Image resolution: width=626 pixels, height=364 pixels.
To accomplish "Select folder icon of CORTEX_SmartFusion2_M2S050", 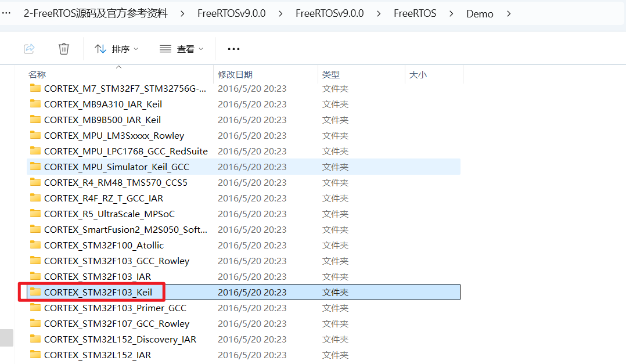I will [x=35, y=229].
